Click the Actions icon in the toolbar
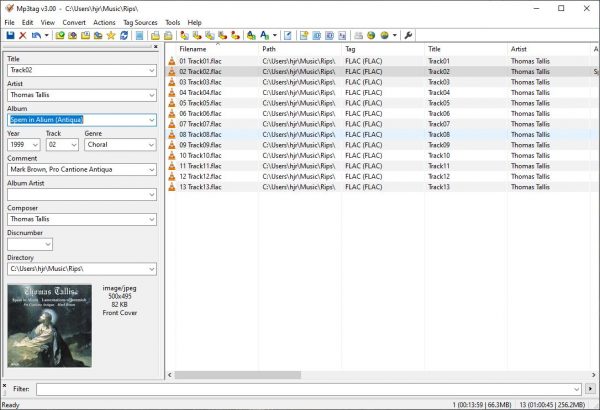The width and height of the screenshot is (600, 410). coord(251,36)
